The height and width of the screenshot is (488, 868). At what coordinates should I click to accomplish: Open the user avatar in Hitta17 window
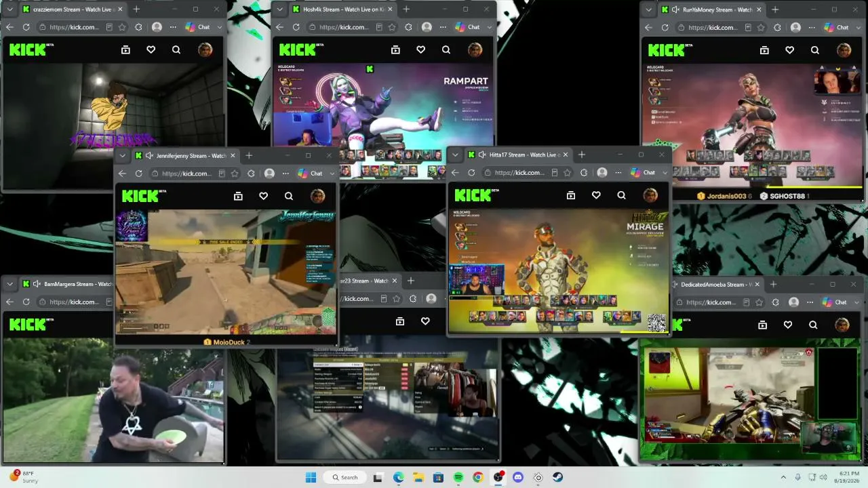pyautogui.click(x=650, y=195)
